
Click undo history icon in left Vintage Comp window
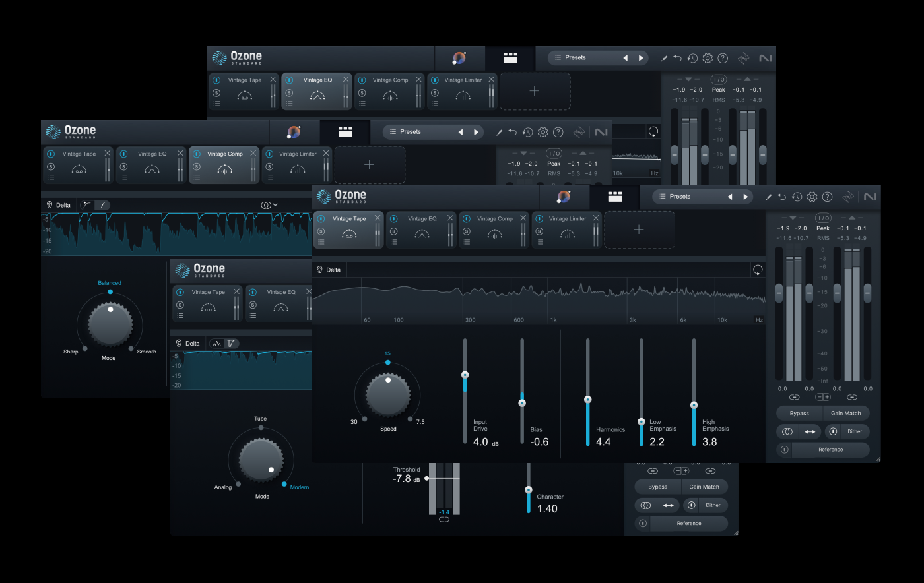[527, 132]
